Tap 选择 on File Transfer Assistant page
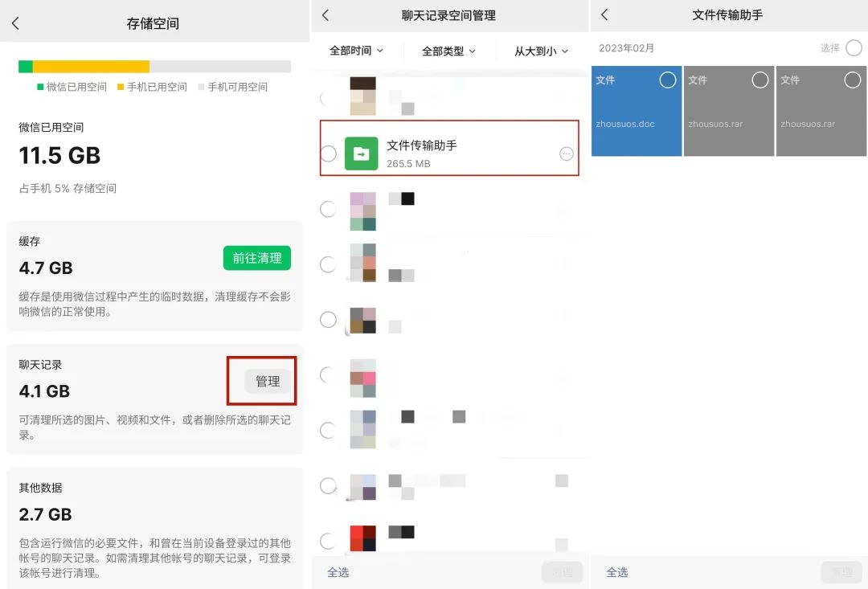 (x=830, y=47)
